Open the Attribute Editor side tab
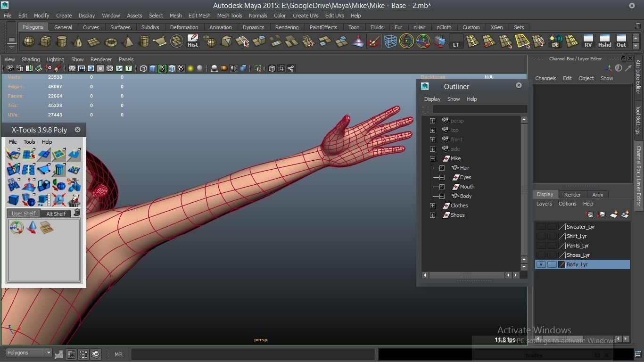This screenshot has width=644, height=362. pyautogui.click(x=638, y=77)
